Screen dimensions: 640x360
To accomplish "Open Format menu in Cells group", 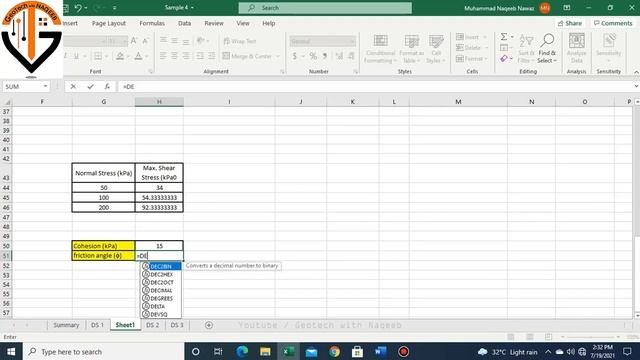I will (471, 59).
